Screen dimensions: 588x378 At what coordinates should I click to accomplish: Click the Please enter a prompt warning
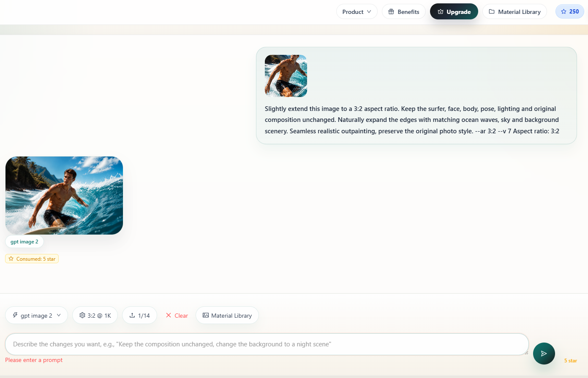[34, 360]
